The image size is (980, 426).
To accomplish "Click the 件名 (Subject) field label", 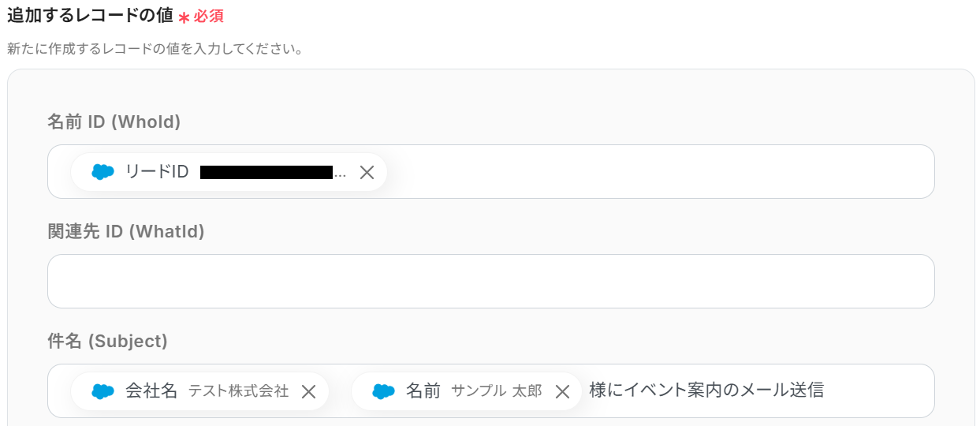I will point(107,341).
